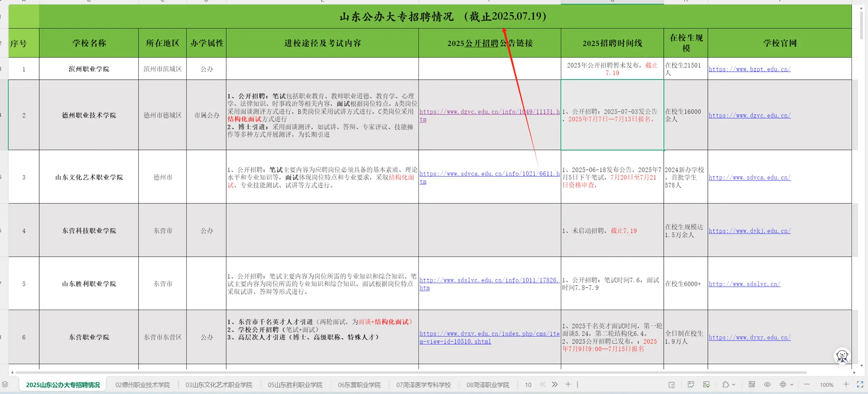Zoom out with the minus button
868x394 pixels.
click(807, 385)
